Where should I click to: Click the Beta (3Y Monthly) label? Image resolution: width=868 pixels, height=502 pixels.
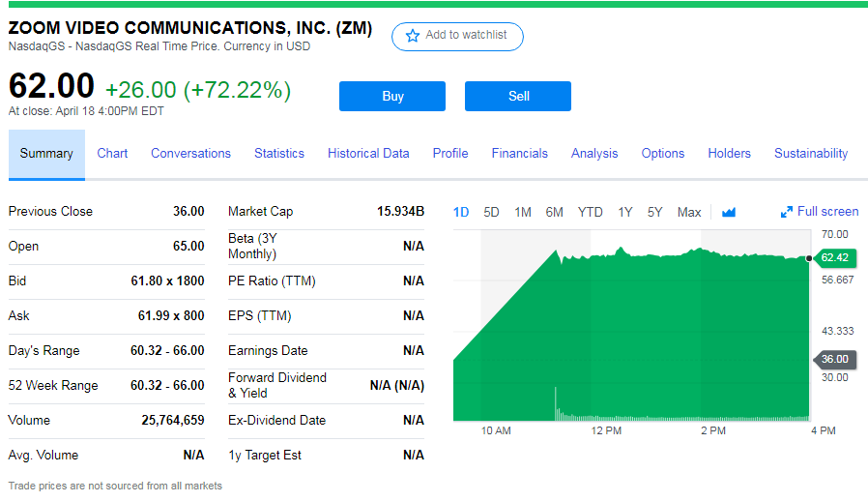click(253, 246)
